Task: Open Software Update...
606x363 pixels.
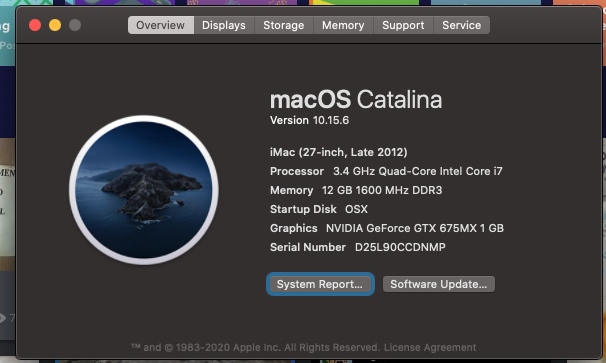Action: click(x=439, y=284)
